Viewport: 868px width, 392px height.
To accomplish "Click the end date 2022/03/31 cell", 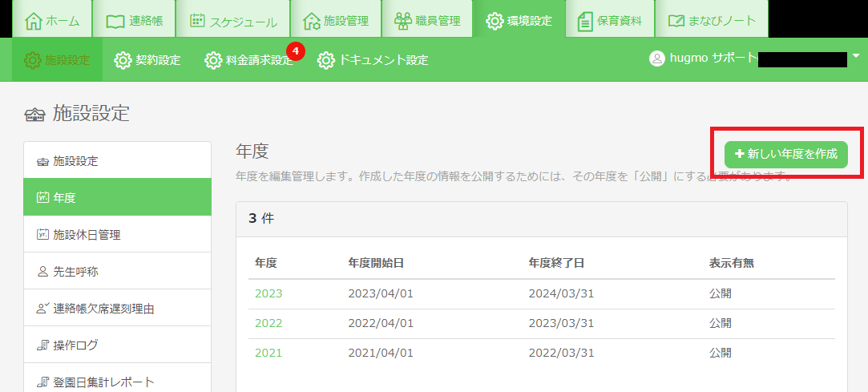I will pos(561,354).
